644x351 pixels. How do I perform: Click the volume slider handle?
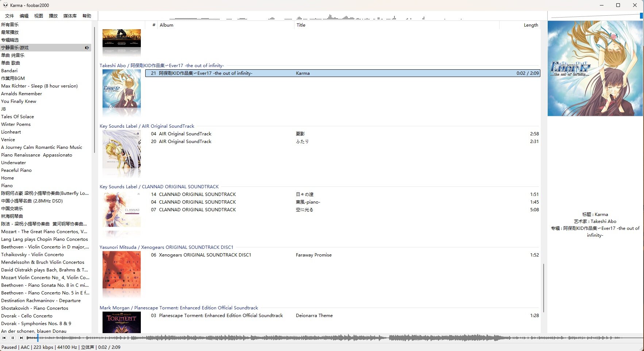click(x=641, y=16)
